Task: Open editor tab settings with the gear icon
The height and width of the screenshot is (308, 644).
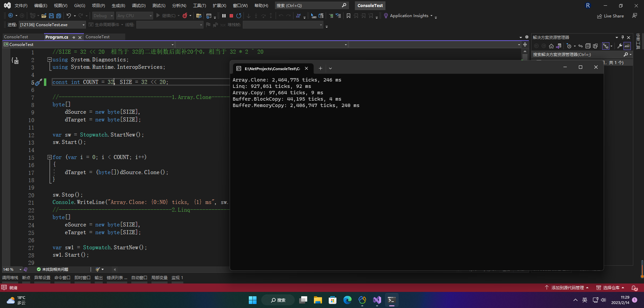Action: pos(526,37)
